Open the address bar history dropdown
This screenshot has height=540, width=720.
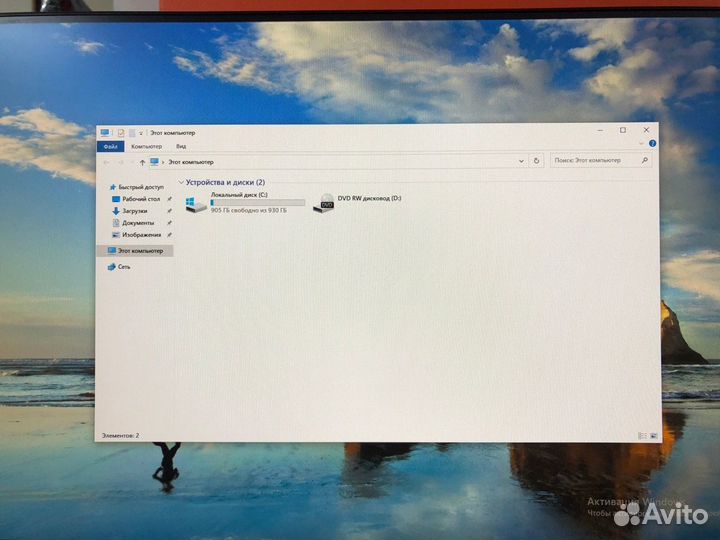[x=521, y=161]
